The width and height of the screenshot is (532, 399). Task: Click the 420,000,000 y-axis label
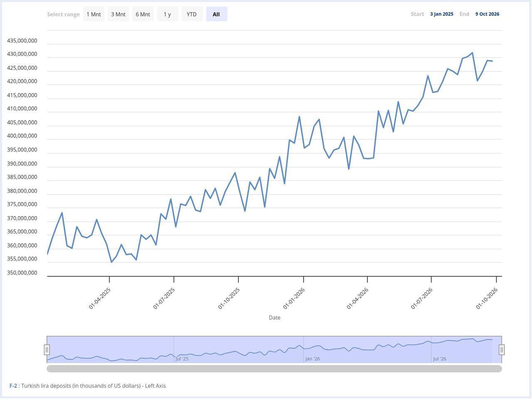pyautogui.click(x=22, y=81)
